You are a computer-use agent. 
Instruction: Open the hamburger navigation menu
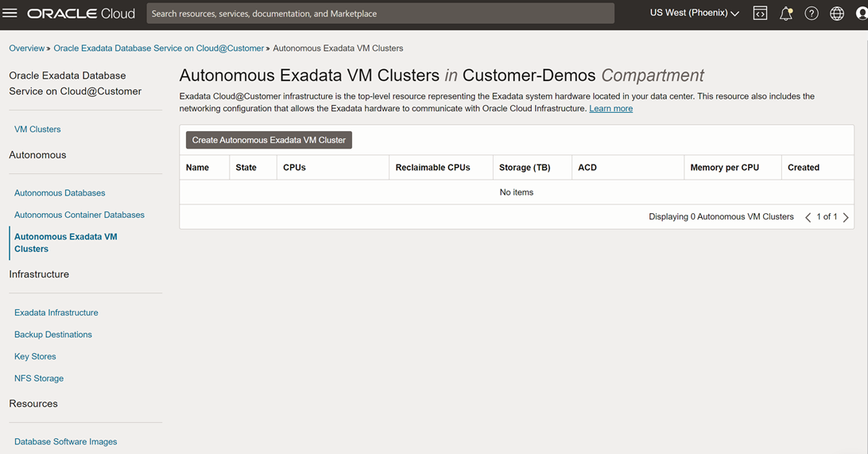10,14
